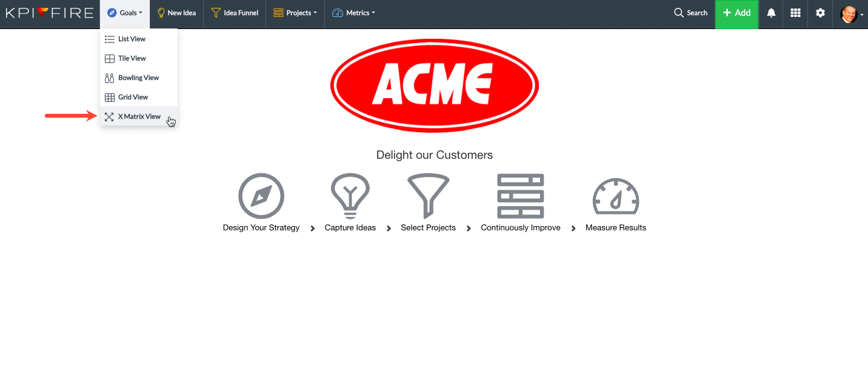Select List View menu item
The height and width of the screenshot is (380, 868).
click(132, 39)
